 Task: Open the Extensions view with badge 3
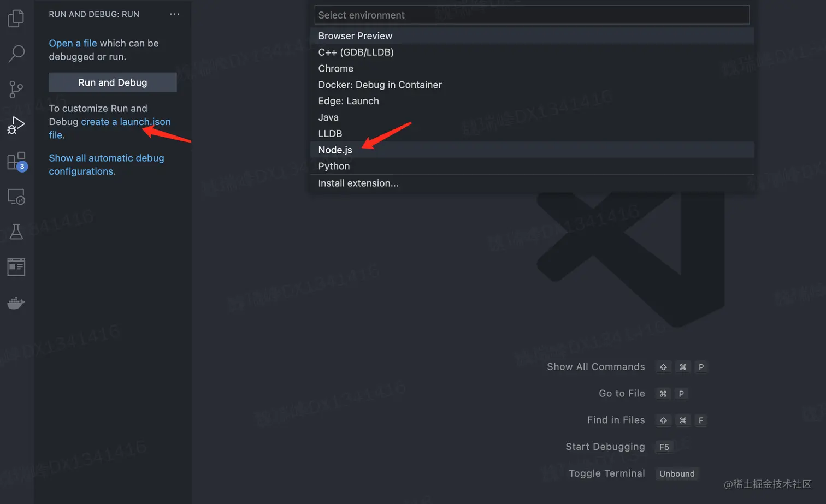[x=17, y=162]
